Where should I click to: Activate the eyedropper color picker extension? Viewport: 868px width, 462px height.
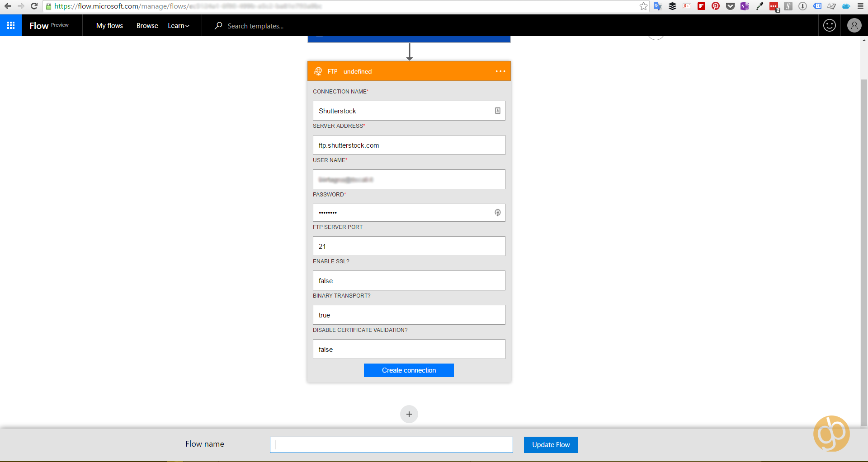click(x=759, y=6)
